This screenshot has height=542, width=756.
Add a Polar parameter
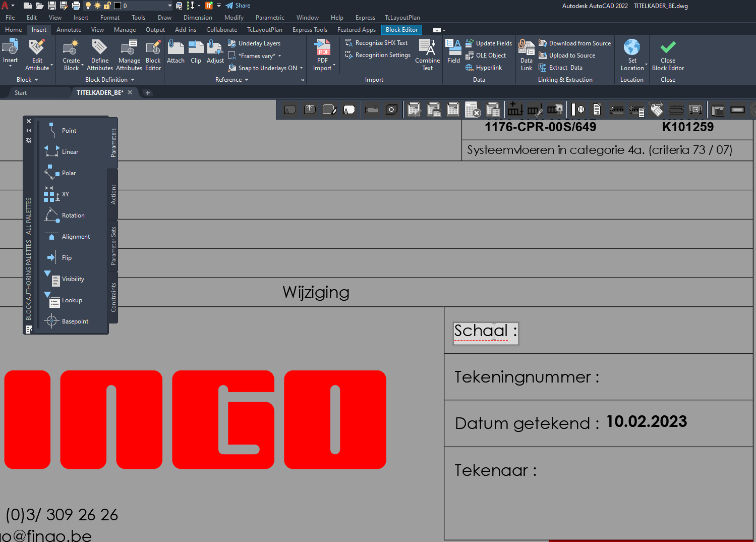62,173
